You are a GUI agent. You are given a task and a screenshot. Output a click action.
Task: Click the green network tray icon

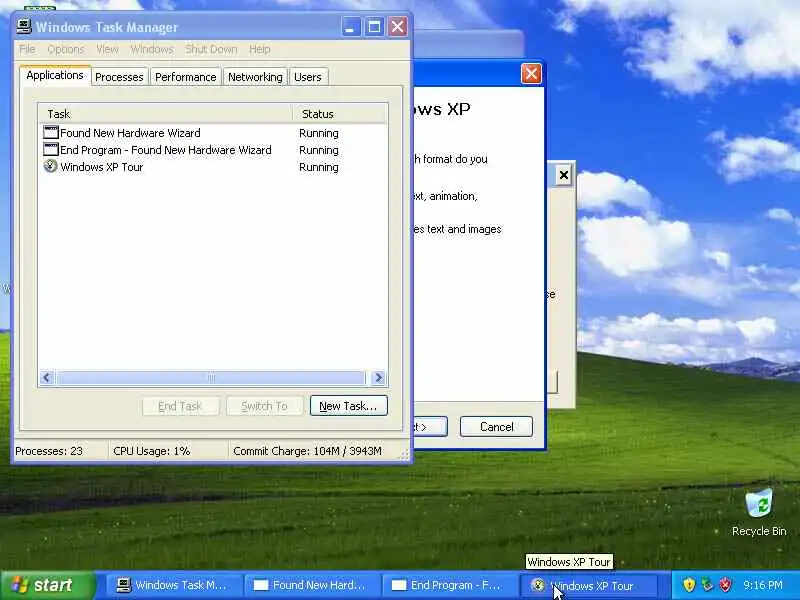[708, 585]
